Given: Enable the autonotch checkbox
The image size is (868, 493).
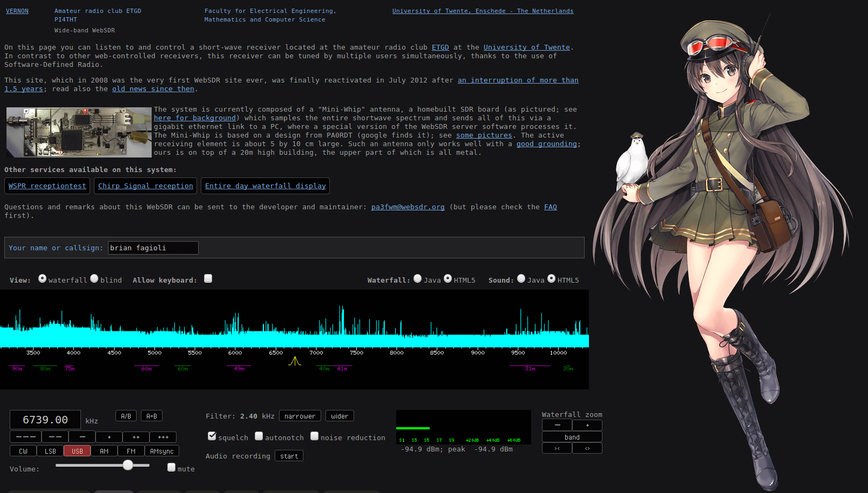Looking at the screenshot, I should click(x=259, y=436).
